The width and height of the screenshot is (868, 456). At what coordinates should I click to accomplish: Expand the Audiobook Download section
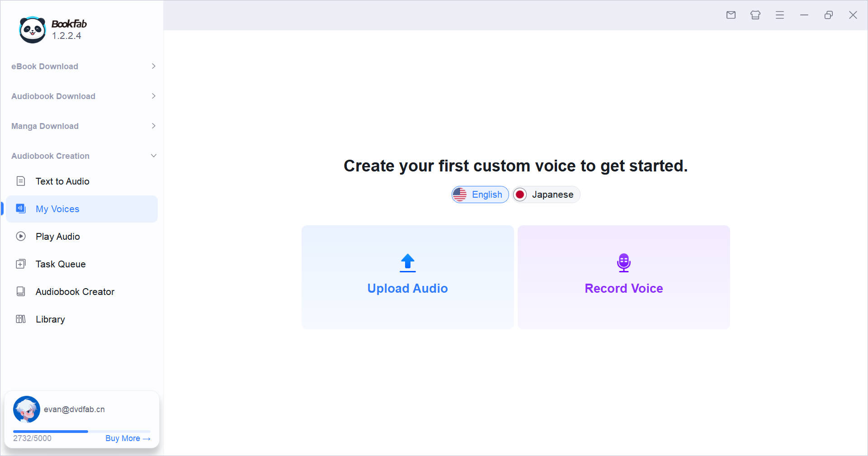[154, 96]
